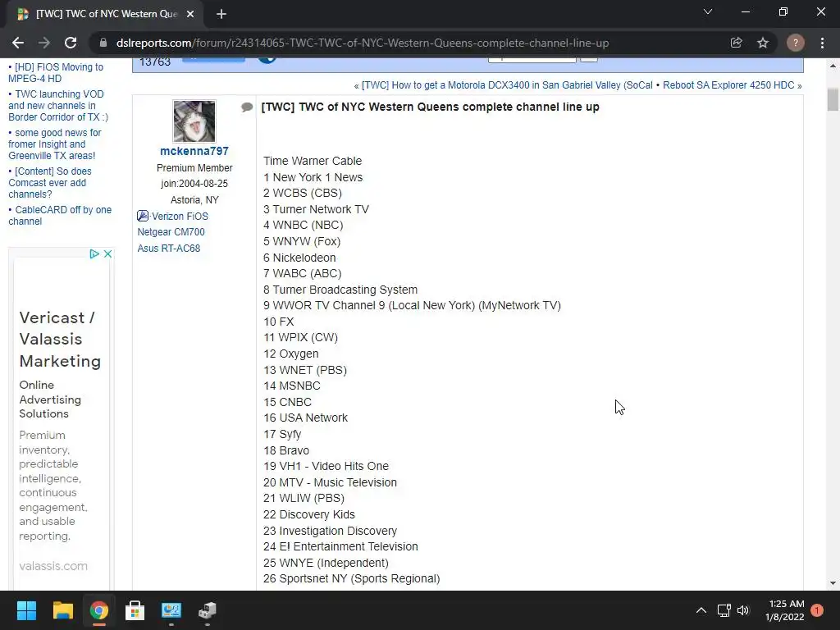This screenshot has width=840, height=630.
Task: Visit mckenna797's profile name link
Action: pos(194,151)
